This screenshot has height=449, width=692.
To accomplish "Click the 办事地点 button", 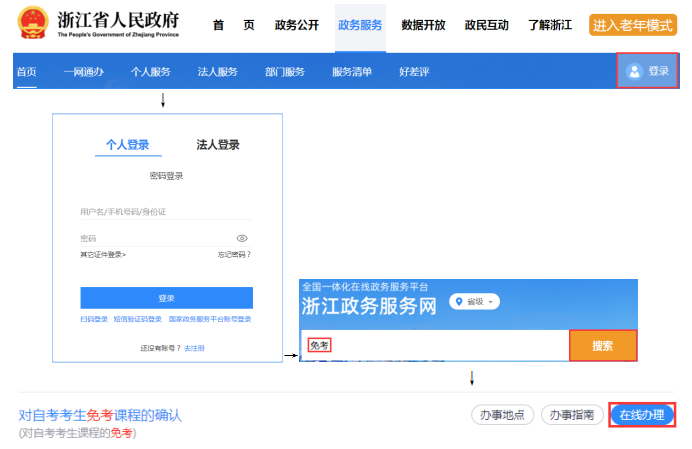I will tap(502, 415).
